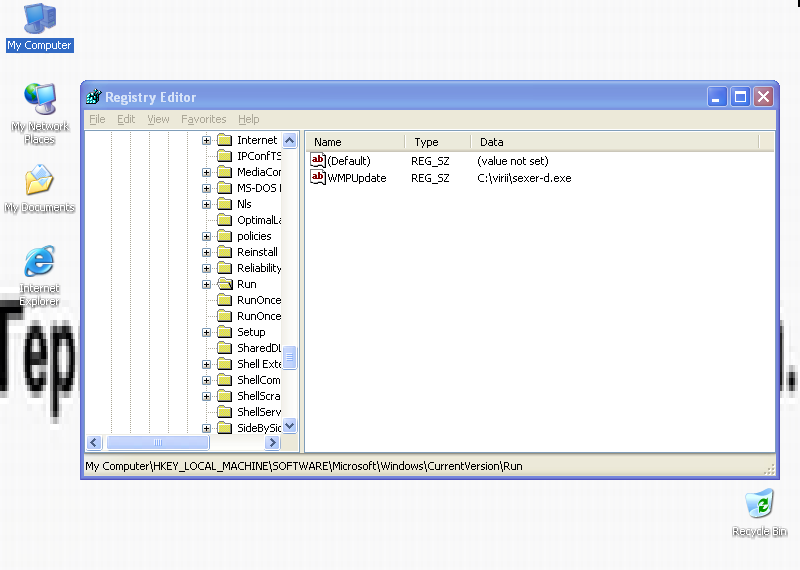This screenshot has width=800, height=570.
Task: Click tree scroll down arrow
Action: tap(289, 425)
